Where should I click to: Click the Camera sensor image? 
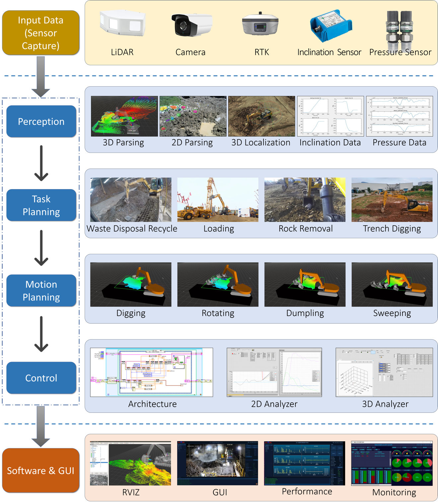[191, 25]
